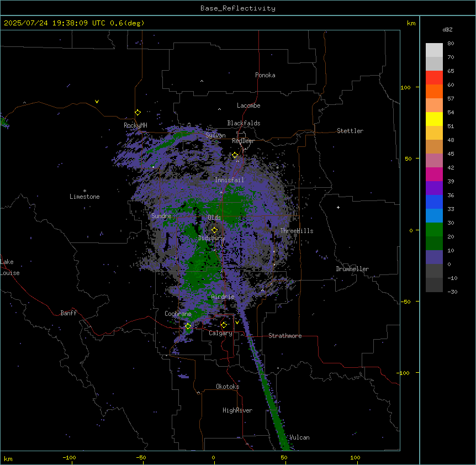This screenshot has width=476, height=465.
Task: Select the yellow V marker in upper-left map area
Action: click(97, 102)
